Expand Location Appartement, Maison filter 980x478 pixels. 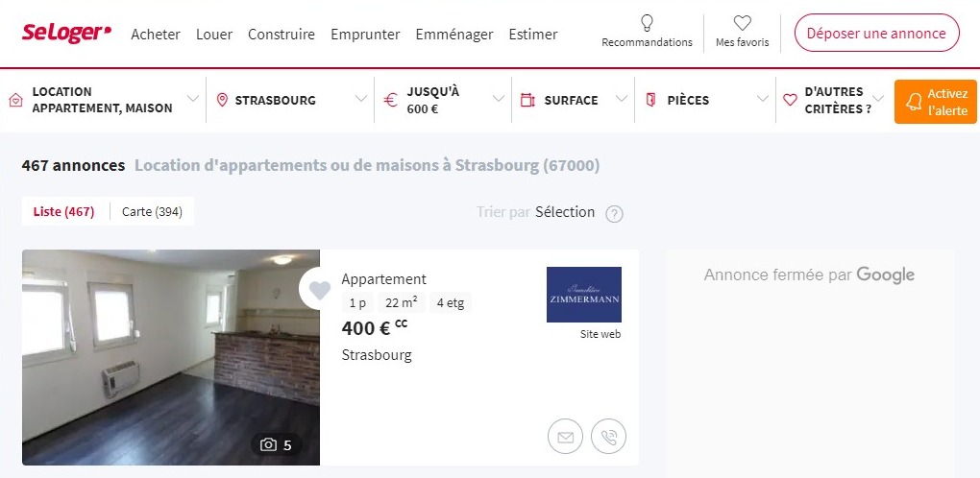point(104,100)
